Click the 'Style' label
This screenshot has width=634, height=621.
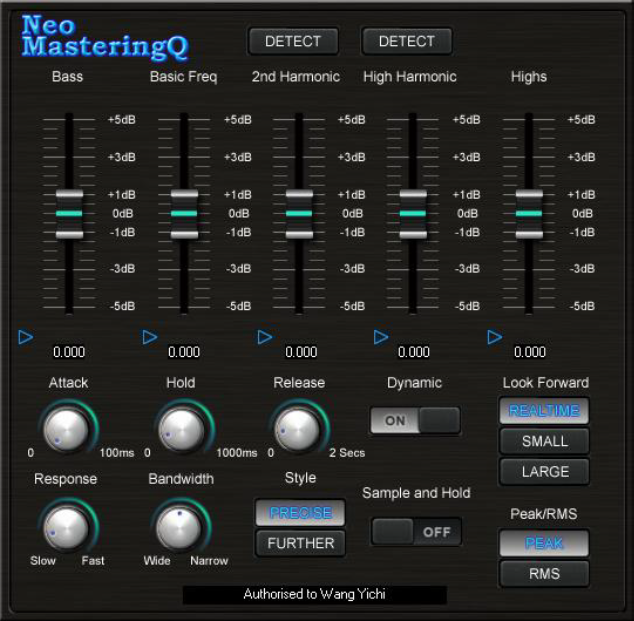click(300, 478)
